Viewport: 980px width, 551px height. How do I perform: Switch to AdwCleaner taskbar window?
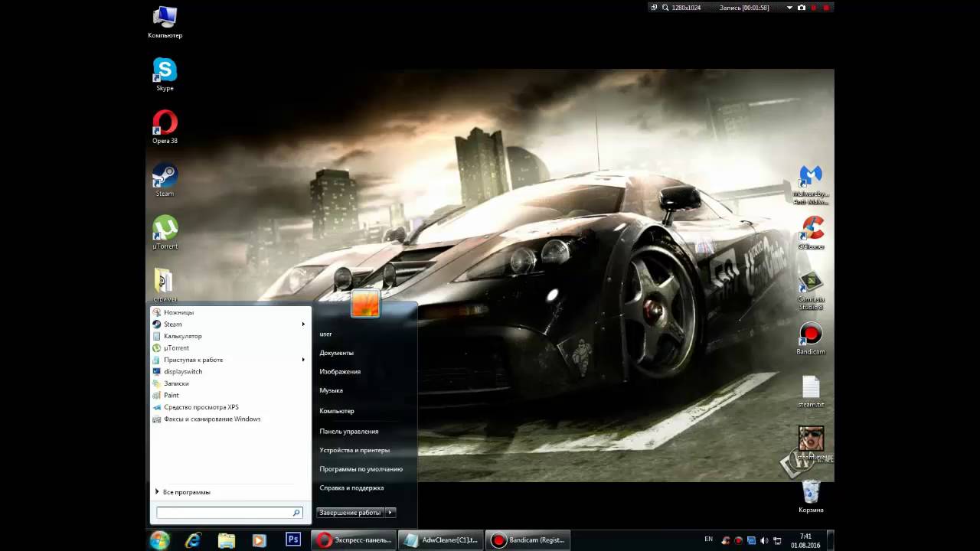(442, 540)
